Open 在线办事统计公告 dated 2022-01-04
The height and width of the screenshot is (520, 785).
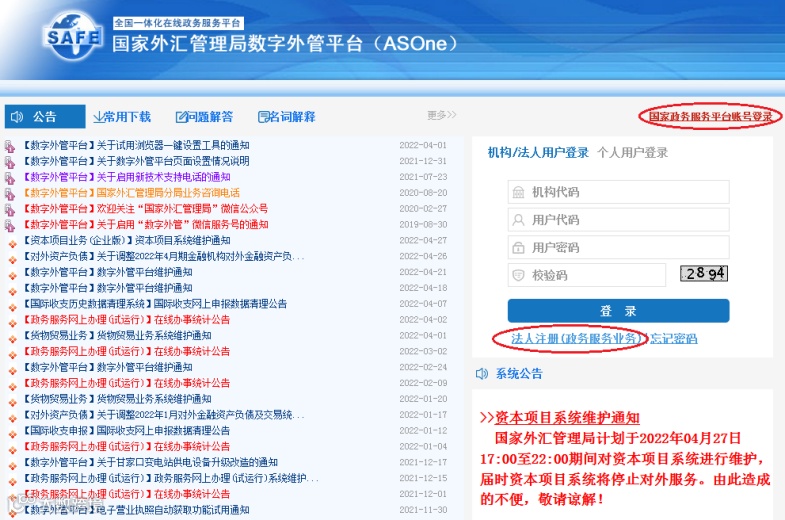click(127, 446)
